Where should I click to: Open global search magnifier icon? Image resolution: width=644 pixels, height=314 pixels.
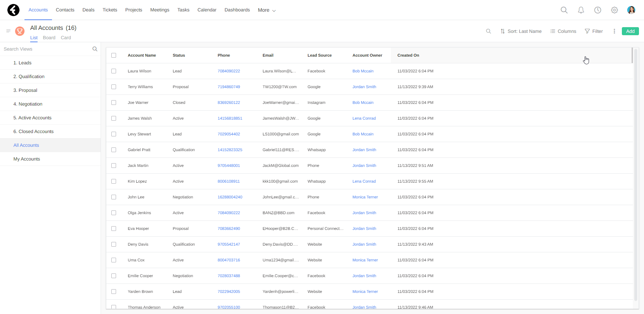pos(564,10)
